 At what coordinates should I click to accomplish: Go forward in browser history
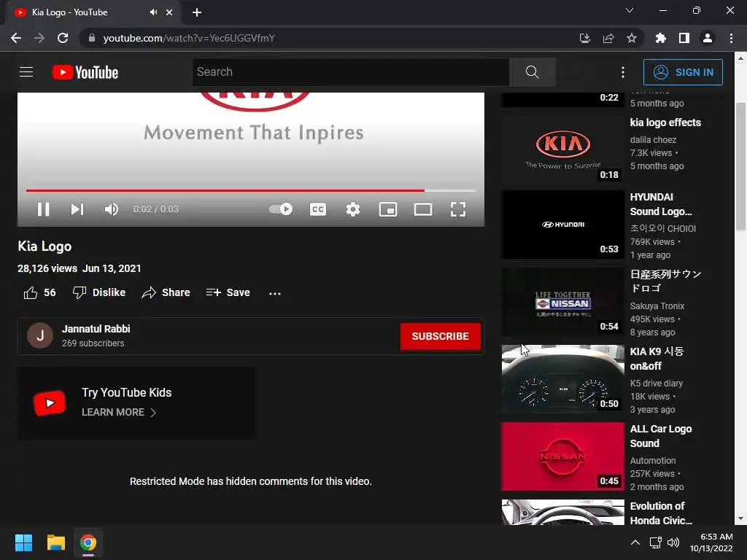(x=39, y=38)
